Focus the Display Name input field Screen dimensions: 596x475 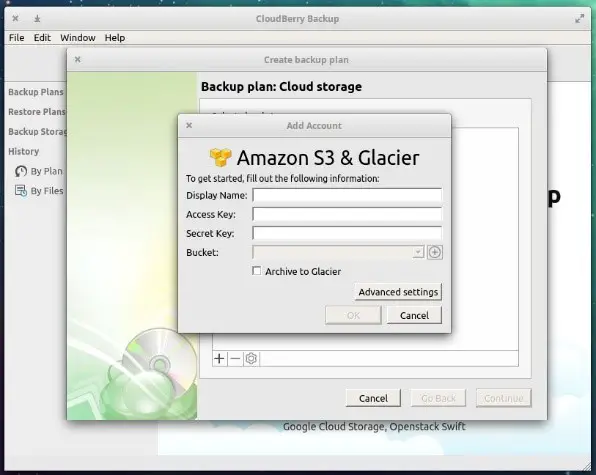coord(347,195)
